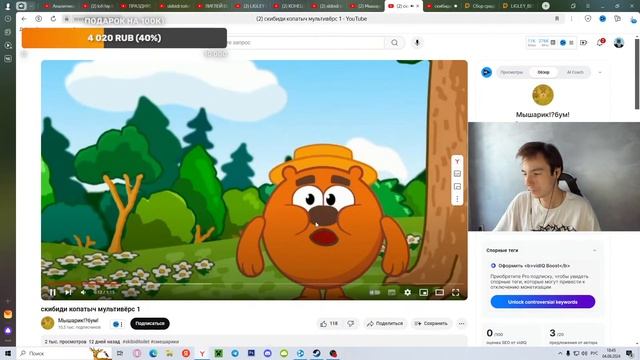The width and height of the screenshot is (640, 360).
Task: Like the video with the thumbs-up button
Action: click(329, 324)
